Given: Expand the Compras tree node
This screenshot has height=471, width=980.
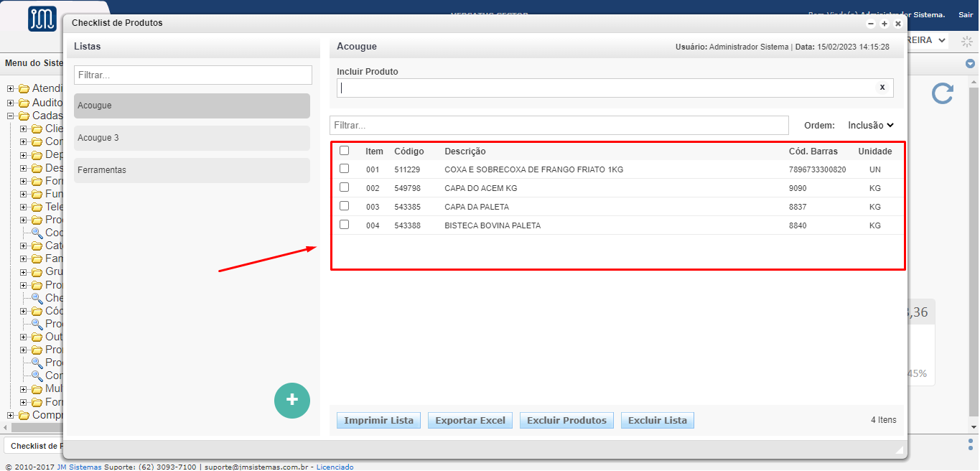Looking at the screenshot, I should (11, 415).
